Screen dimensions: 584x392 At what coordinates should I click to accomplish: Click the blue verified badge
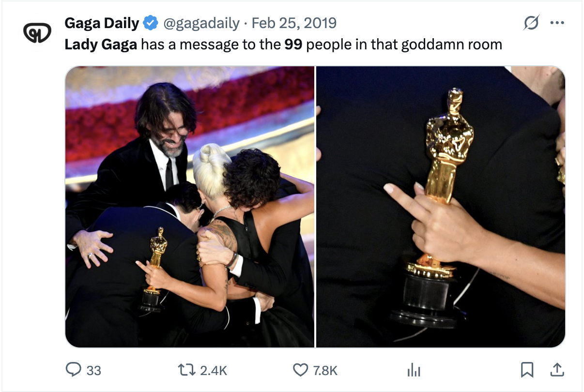tap(151, 23)
